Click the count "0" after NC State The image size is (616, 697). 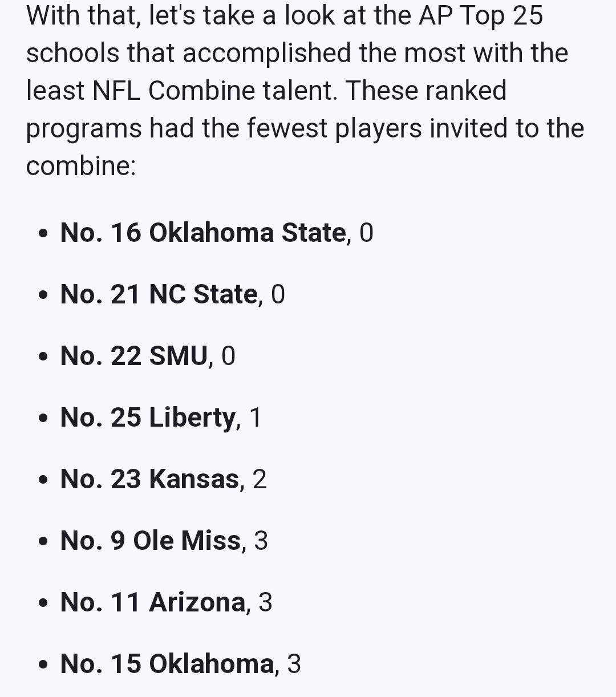[x=278, y=294]
